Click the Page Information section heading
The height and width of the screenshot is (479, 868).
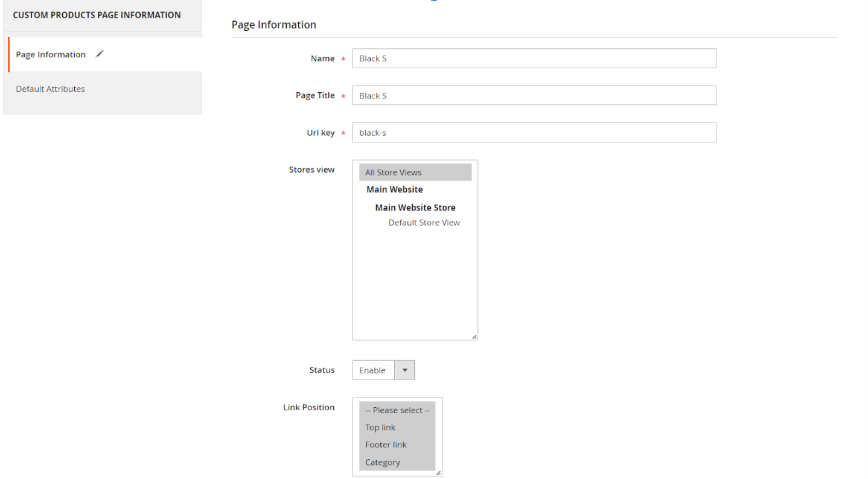tap(273, 25)
